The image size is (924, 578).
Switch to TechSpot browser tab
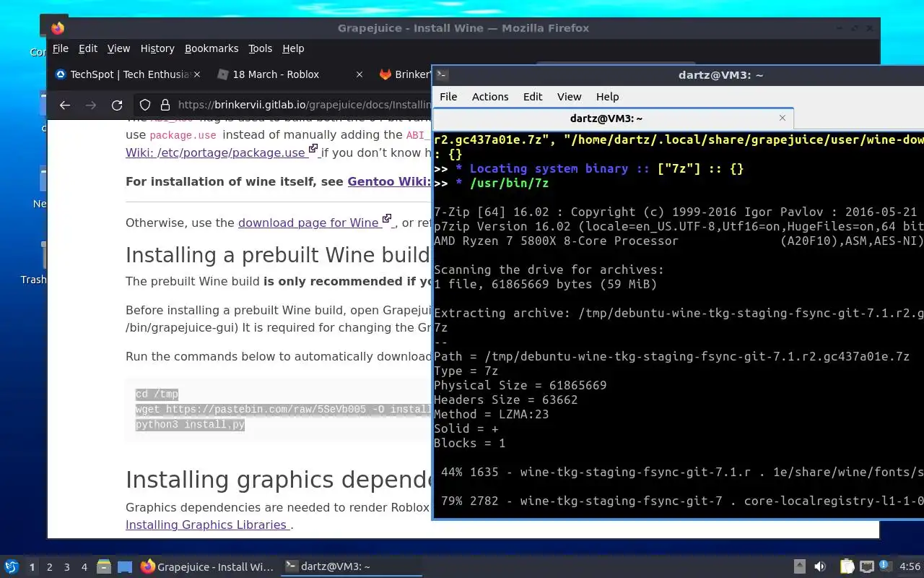pyautogui.click(x=128, y=74)
